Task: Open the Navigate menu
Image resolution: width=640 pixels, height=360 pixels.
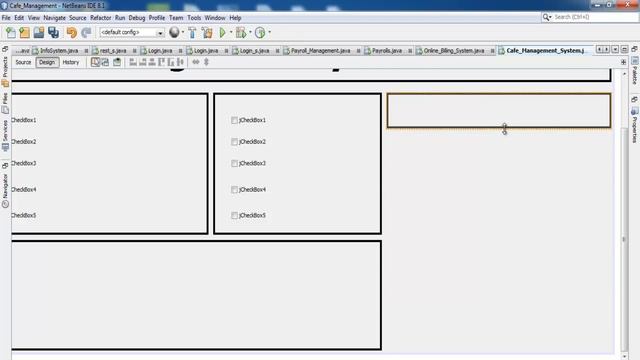Action: point(54,18)
